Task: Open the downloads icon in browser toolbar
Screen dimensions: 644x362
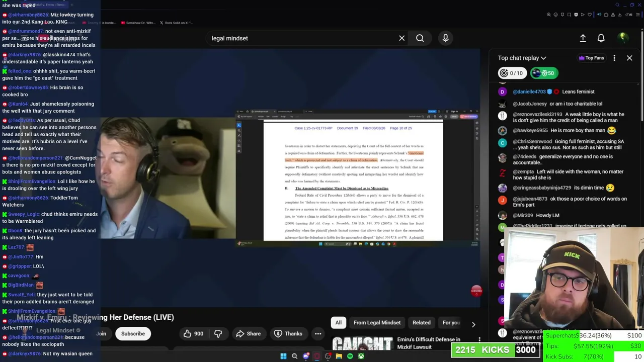Action: click(620, 15)
